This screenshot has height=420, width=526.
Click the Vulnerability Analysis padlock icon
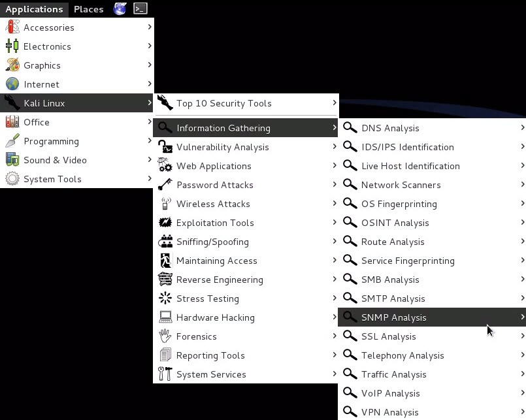point(165,146)
